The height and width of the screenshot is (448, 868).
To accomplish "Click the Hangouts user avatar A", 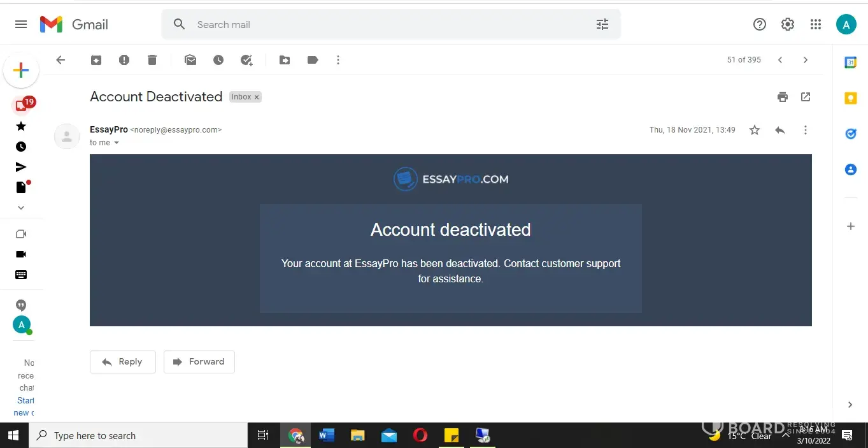I will 22,325.
